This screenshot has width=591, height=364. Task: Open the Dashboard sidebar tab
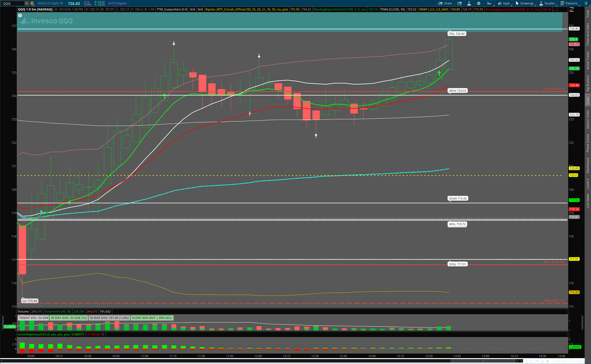[587, 165]
